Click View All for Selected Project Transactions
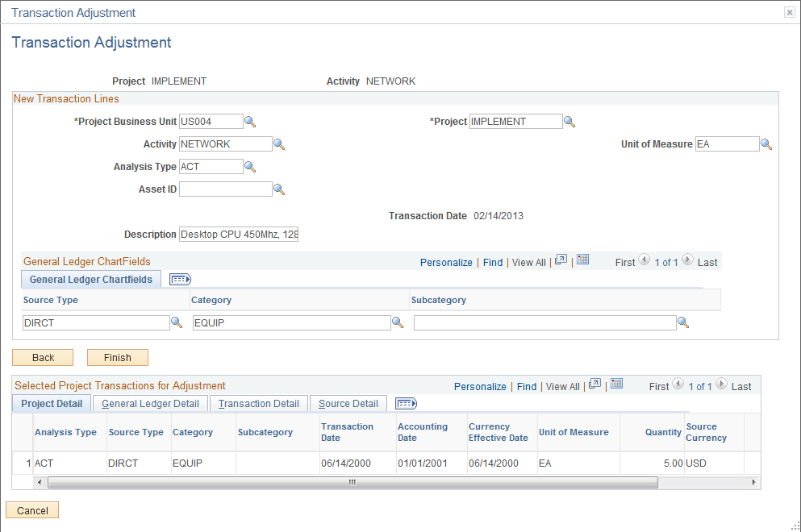801x532 pixels. point(562,385)
